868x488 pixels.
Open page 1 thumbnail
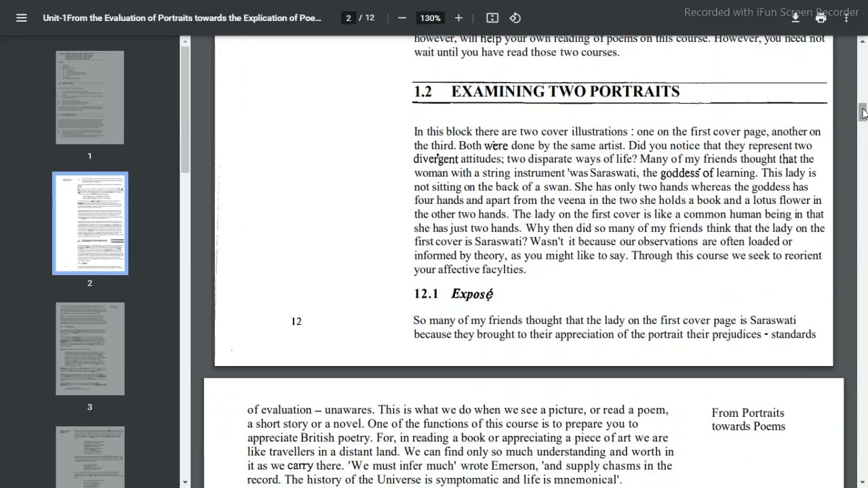[90, 98]
